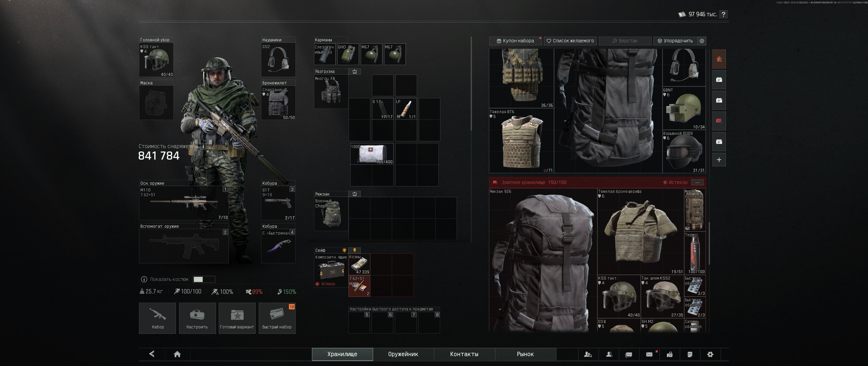Open game settings gear in bottom bar

point(710,354)
